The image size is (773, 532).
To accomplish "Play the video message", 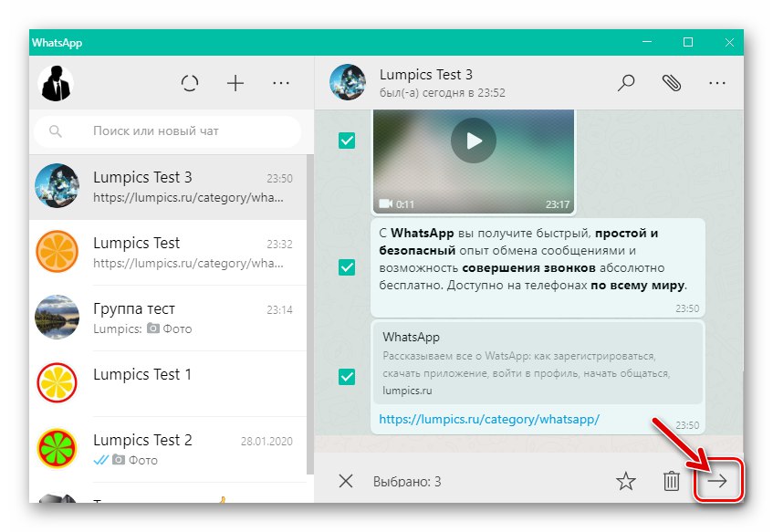I will click(x=474, y=141).
